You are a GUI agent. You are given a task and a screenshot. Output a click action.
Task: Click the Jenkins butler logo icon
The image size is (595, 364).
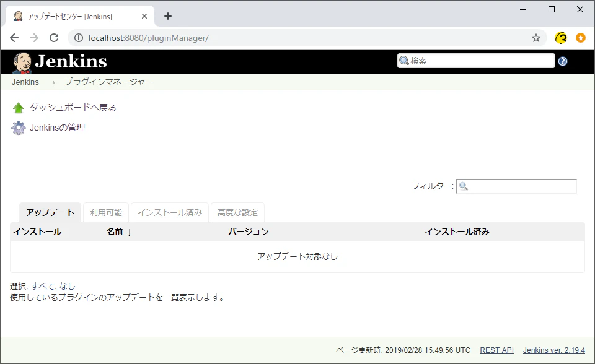22,63
